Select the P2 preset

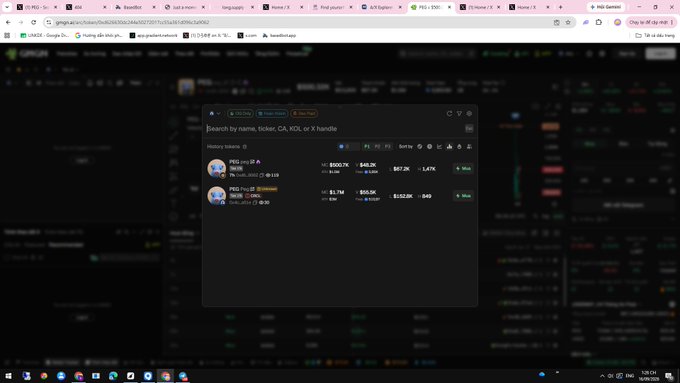pos(377,147)
